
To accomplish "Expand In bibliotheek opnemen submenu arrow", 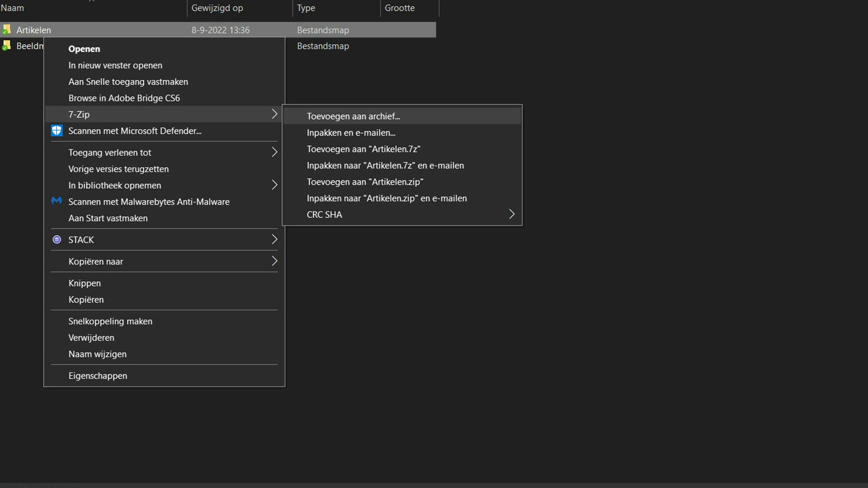I will tap(274, 185).
